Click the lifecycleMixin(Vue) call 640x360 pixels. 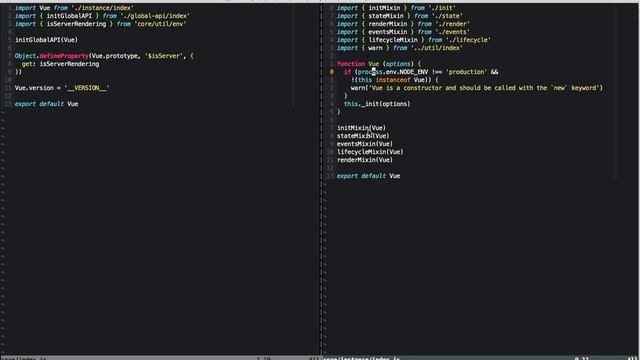tap(370, 152)
